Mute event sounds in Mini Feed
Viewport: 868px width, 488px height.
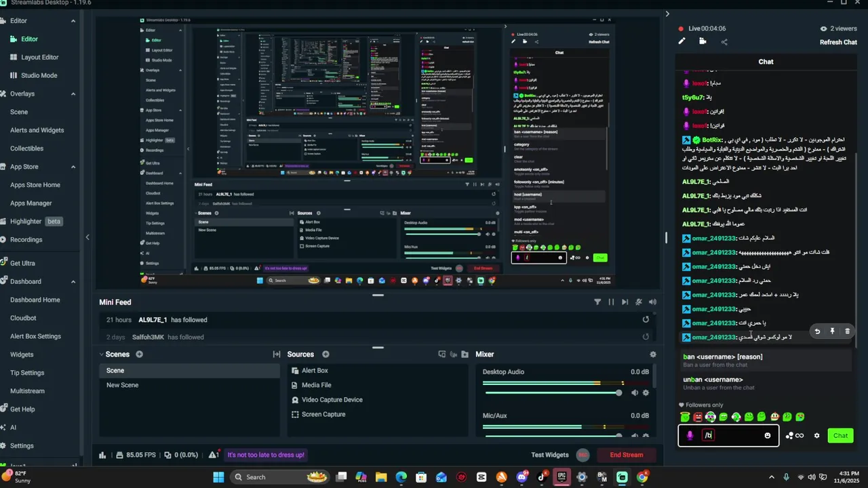[639, 302]
